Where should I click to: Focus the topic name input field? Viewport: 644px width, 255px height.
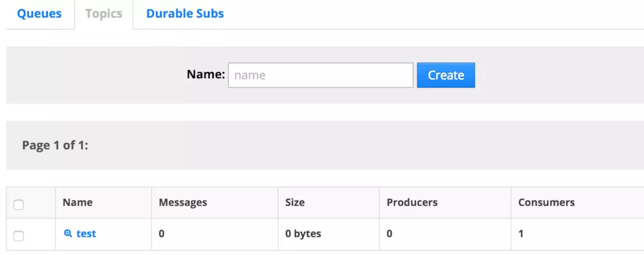point(320,75)
